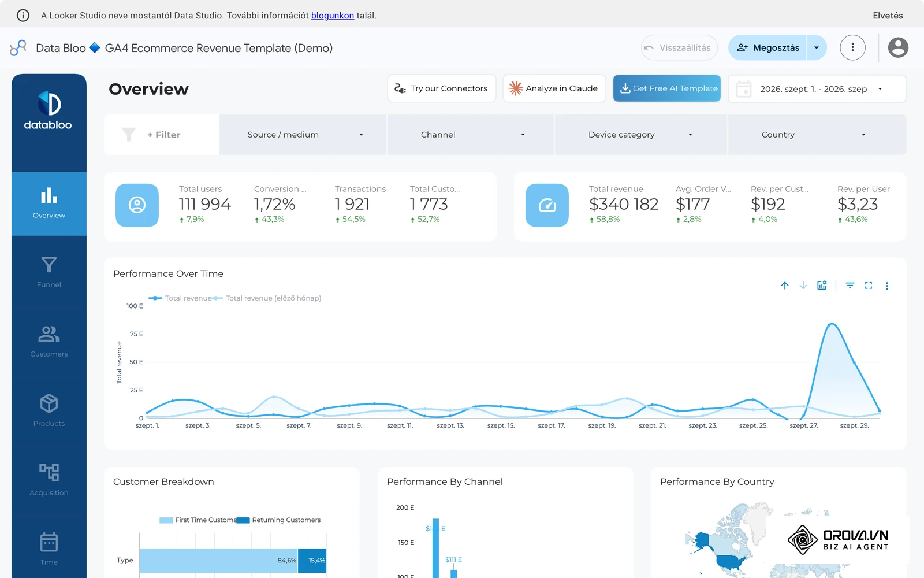The width and height of the screenshot is (924, 578).
Task: Expand the Source / medium filter
Action: tap(303, 135)
